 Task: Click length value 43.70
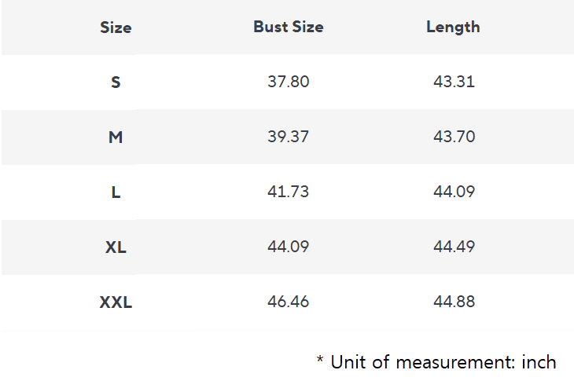(x=454, y=137)
